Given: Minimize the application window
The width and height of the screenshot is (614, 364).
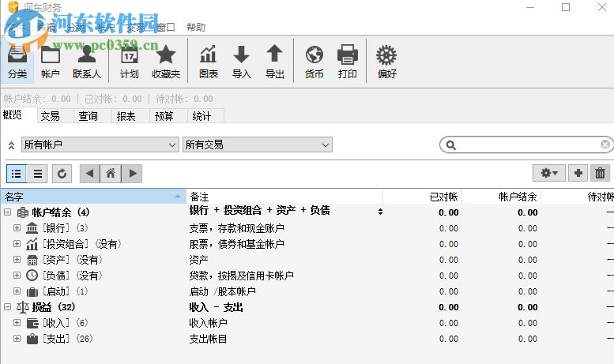Looking at the screenshot, I should click(530, 7).
